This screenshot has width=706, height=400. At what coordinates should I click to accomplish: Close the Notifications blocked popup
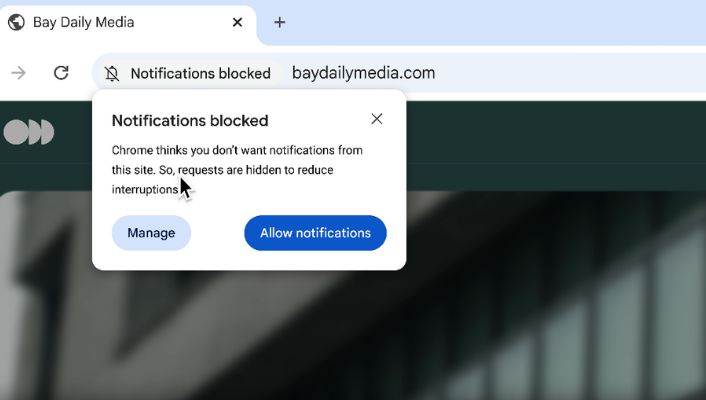click(377, 119)
